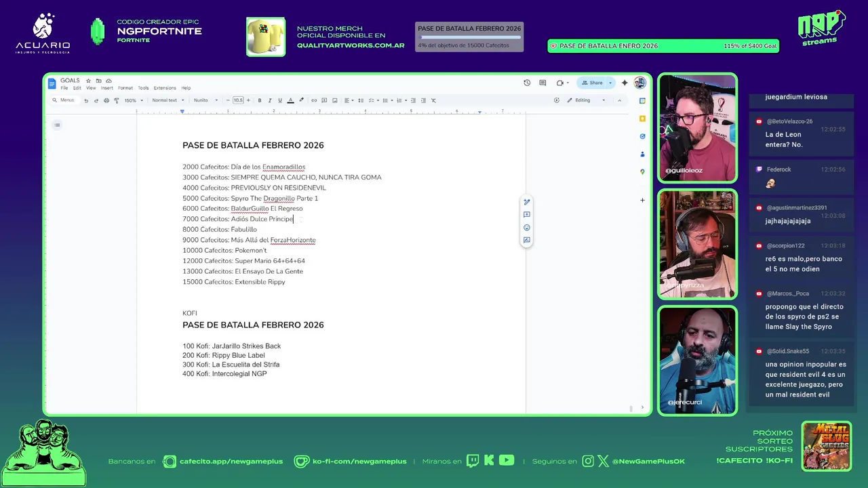Increase the font size

click(x=248, y=100)
